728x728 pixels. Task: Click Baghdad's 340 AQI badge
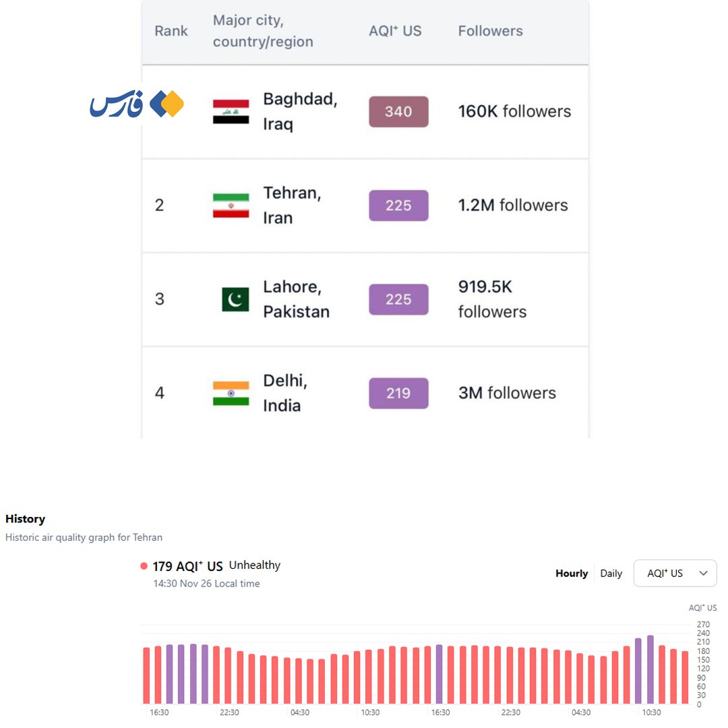pos(398,112)
